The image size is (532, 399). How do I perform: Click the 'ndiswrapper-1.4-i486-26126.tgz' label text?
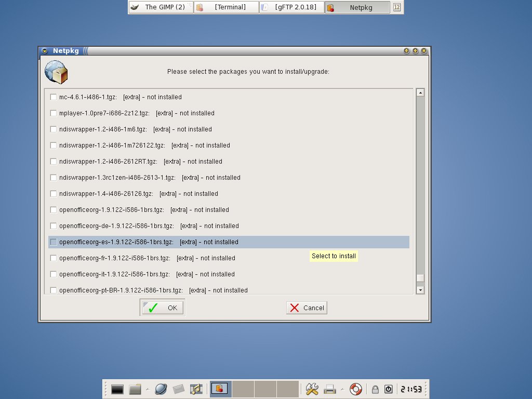click(106, 194)
